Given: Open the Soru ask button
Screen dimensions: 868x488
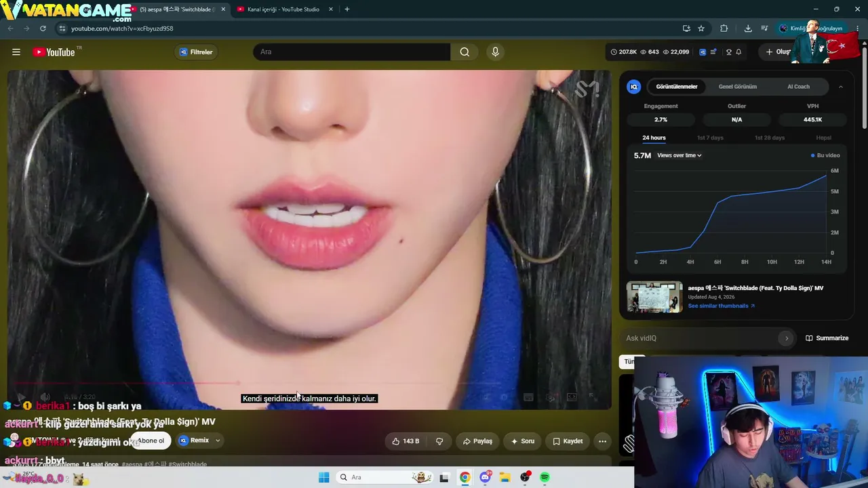Looking at the screenshot, I should click(523, 441).
